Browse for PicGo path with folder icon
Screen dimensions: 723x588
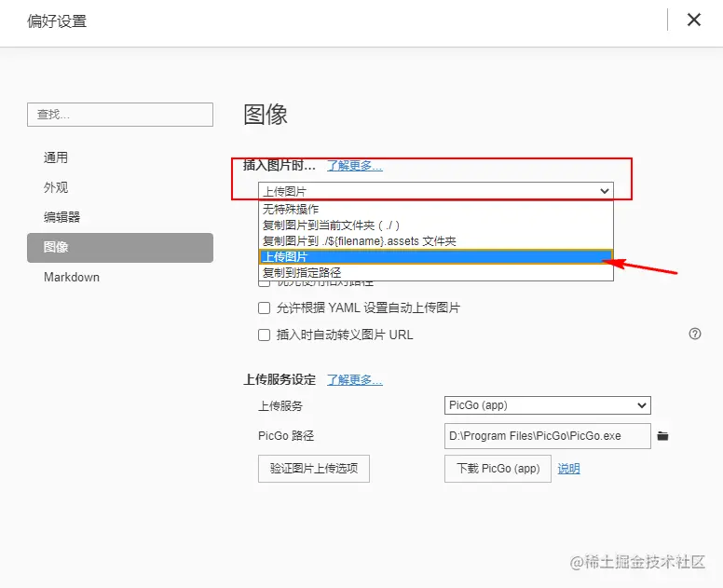tap(662, 436)
